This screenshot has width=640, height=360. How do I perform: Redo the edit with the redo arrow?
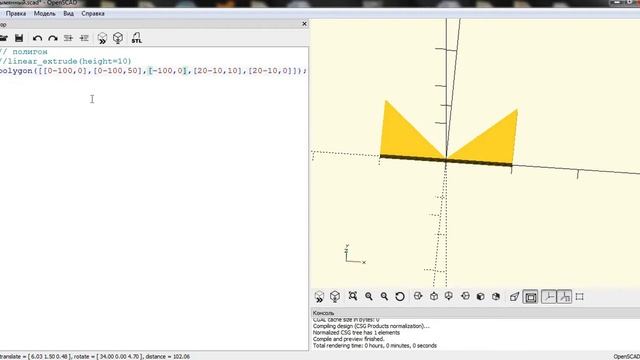(53, 38)
